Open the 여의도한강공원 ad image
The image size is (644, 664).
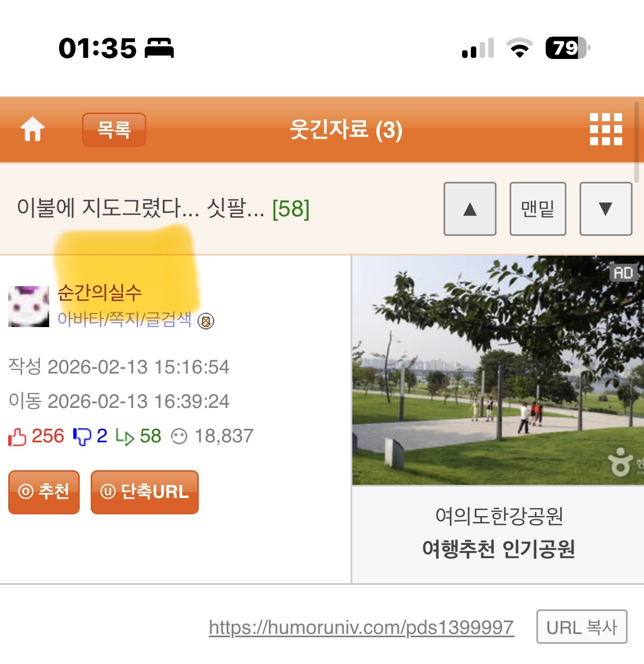(498, 371)
